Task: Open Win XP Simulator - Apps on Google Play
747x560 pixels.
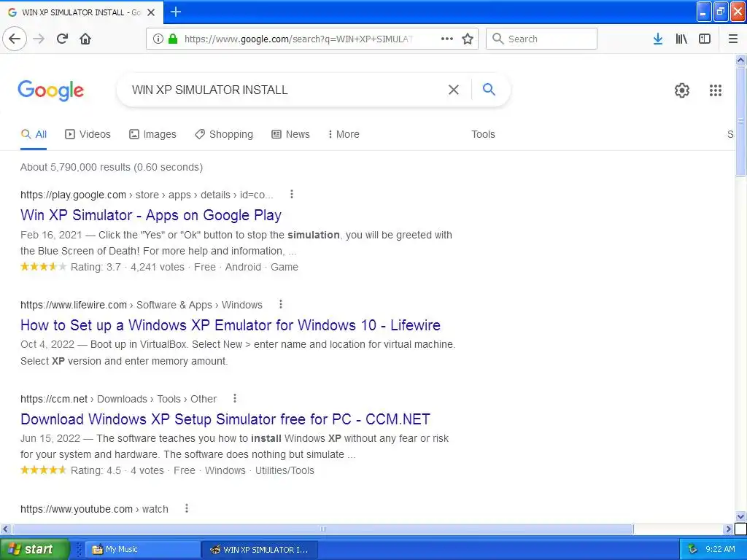Action: click(151, 215)
